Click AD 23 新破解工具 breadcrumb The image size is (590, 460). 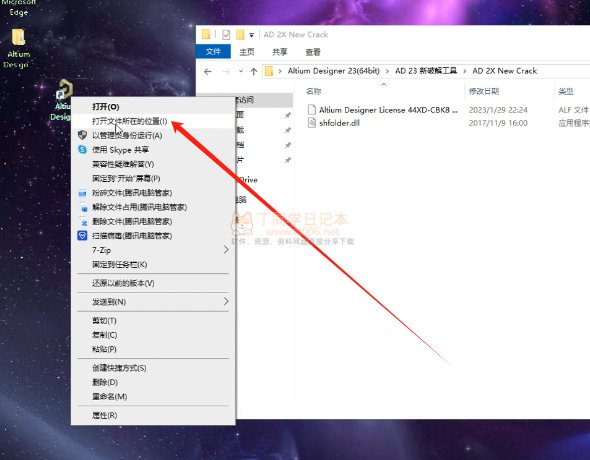point(426,71)
